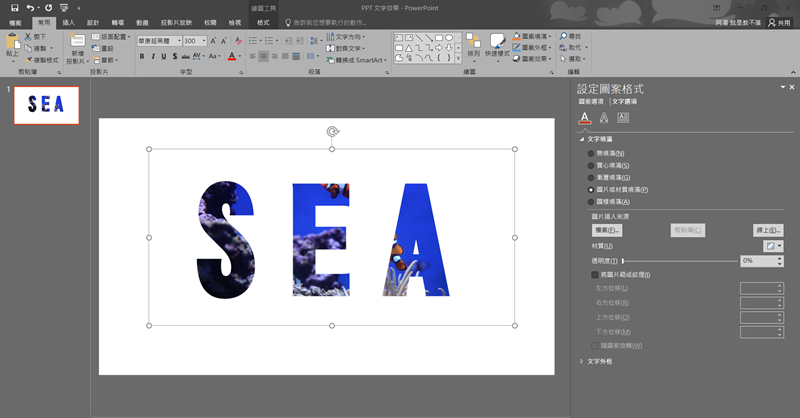Switch to the 插入 (Insert) ribbon tab
This screenshot has height=418, width=800.
pyautogui.click(x=68, y=22)
